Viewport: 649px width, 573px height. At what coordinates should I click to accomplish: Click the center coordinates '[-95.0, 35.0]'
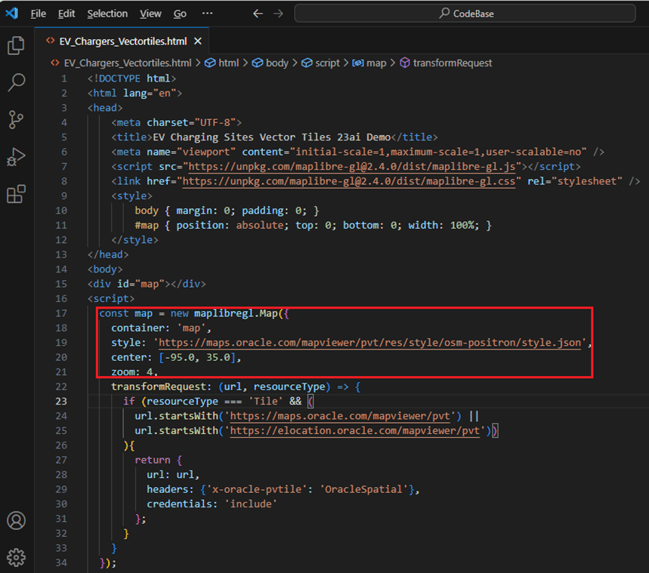pyautogui.click(x=197, y=357)
